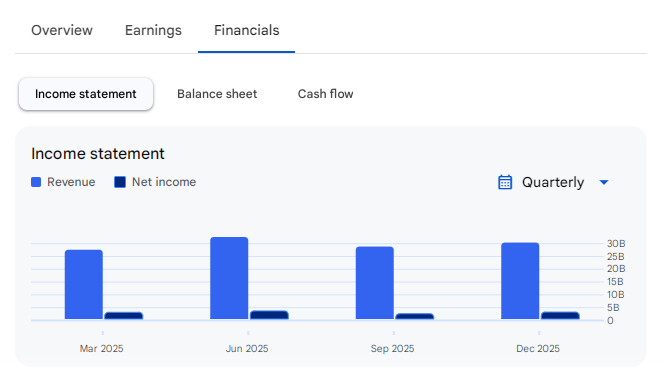
Task: Open the Quarterly period dropdown
Action: [x=553, y=182]
